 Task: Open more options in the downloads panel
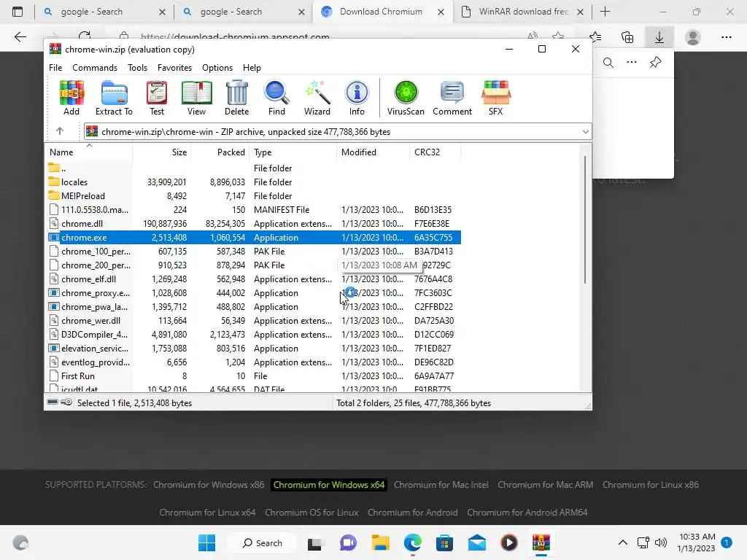click(x=632, y=63)
